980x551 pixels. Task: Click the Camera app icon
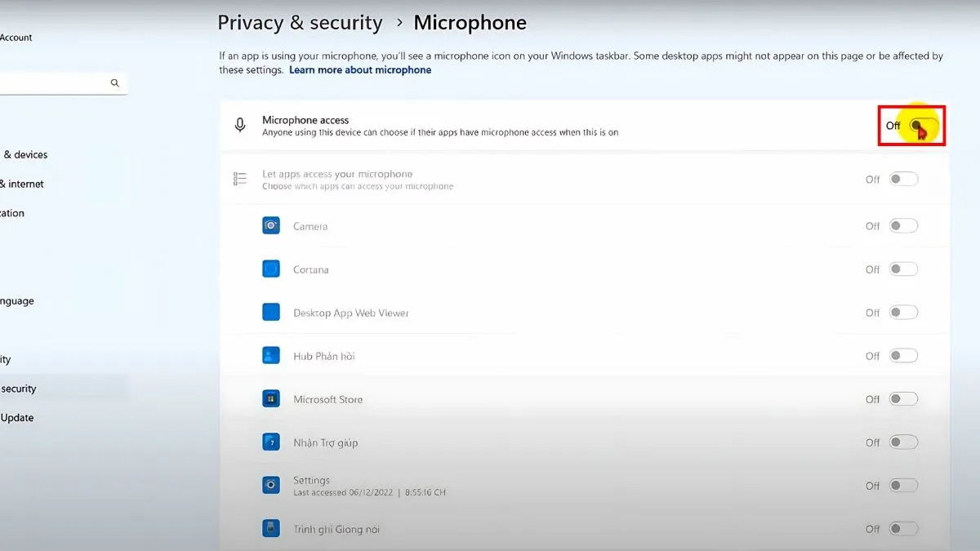pos(271,226)
